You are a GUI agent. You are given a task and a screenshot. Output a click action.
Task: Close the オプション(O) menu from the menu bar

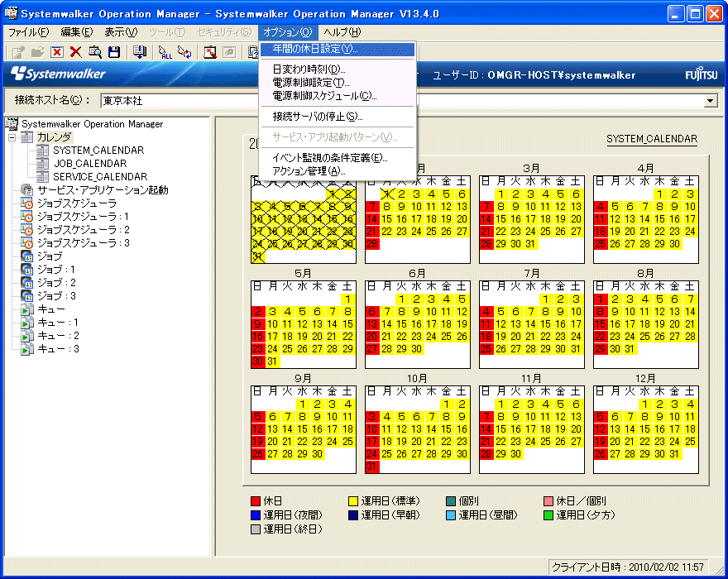pyautogui.click(x=288, y=32)
